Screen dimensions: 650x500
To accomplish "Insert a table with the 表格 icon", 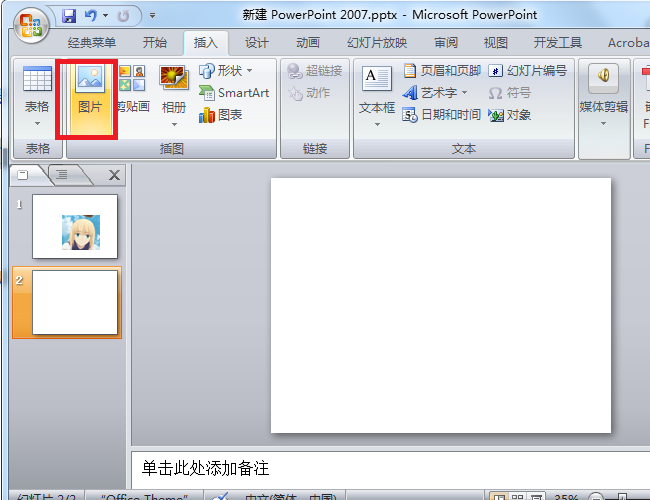I will pos(37,78).
